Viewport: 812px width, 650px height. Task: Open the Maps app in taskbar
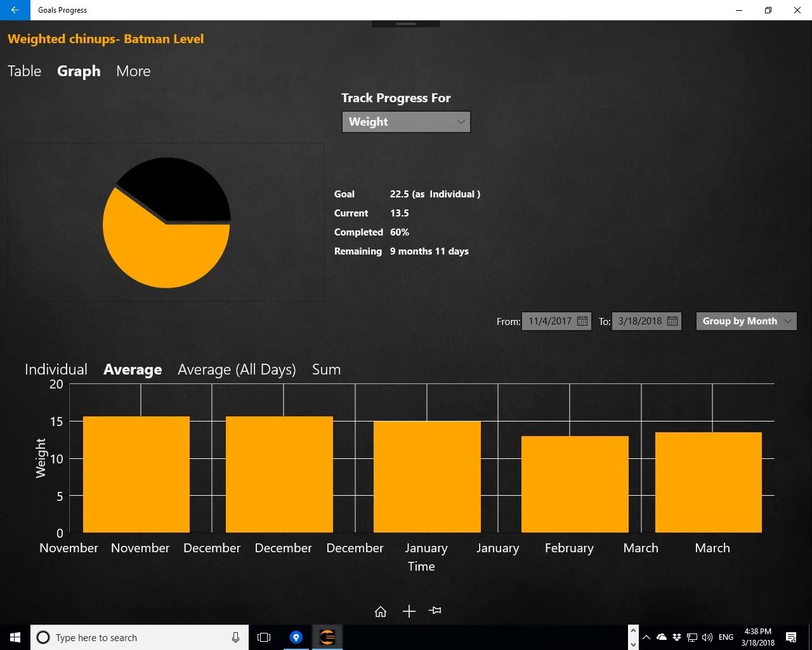296,637
